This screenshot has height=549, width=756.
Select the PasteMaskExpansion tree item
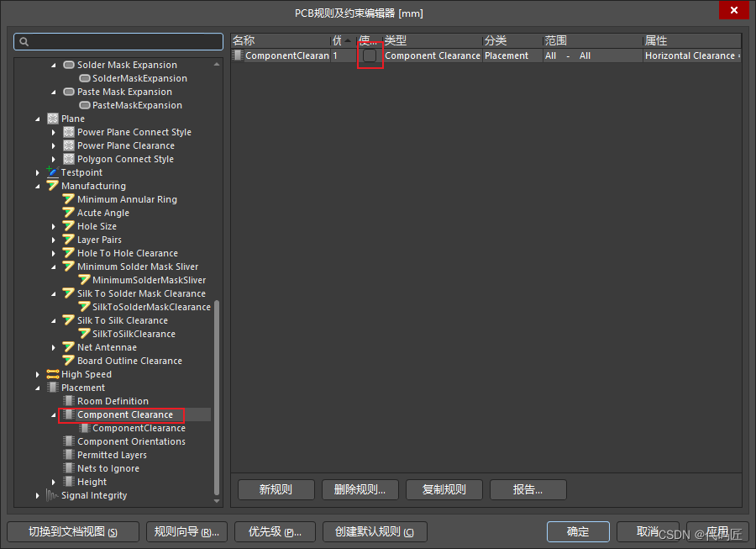tap(138, 105)
